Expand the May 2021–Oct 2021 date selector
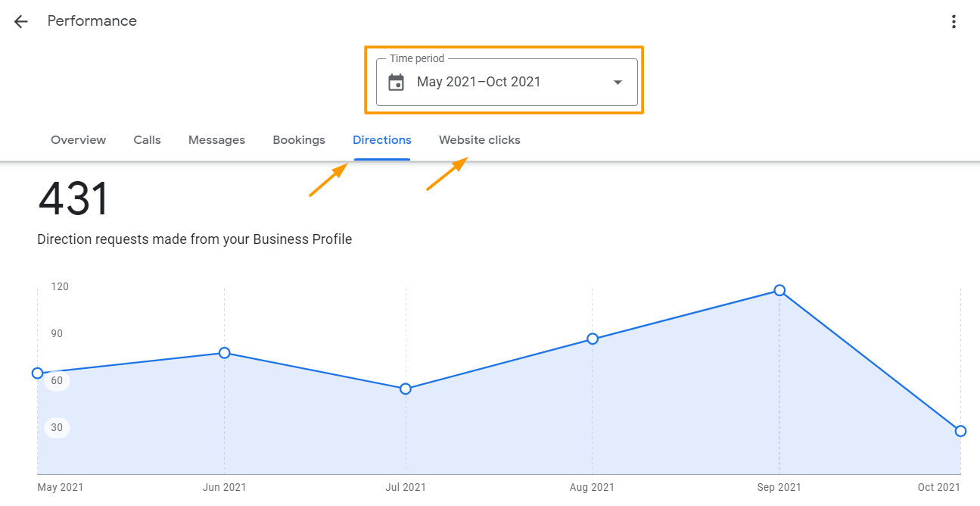 pos(506,81)
